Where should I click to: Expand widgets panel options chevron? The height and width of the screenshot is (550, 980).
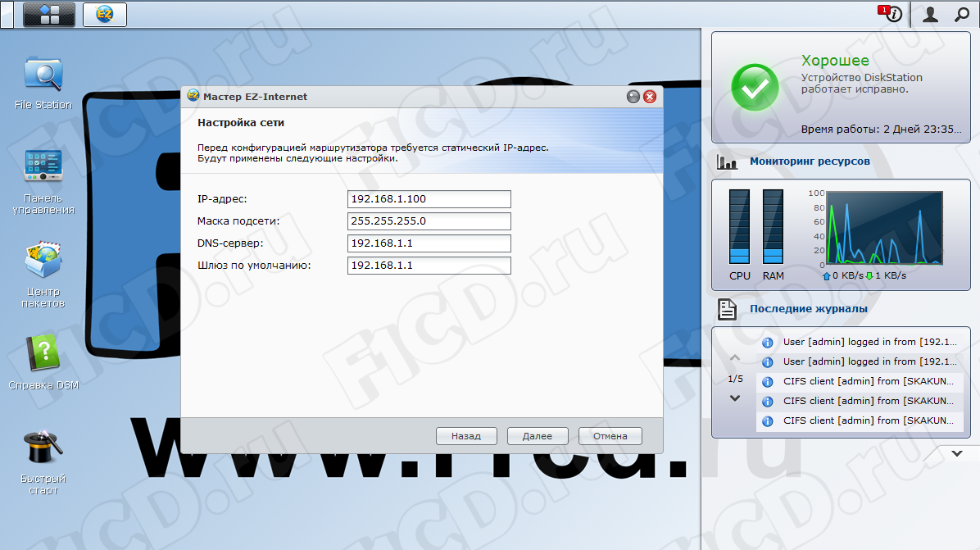(x=957, y=454)
